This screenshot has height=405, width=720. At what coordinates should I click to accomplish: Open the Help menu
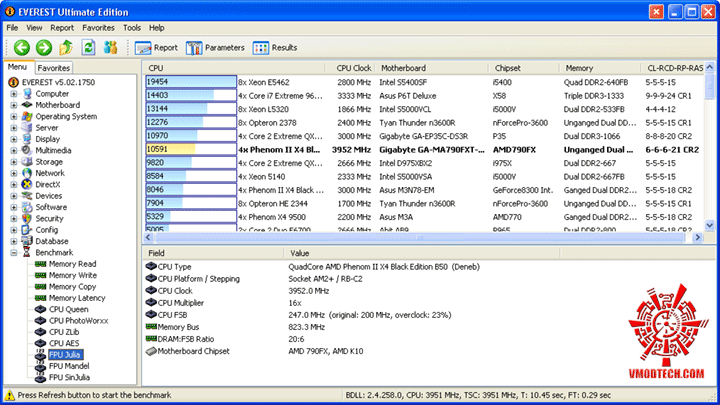click(x=157, y=28)
